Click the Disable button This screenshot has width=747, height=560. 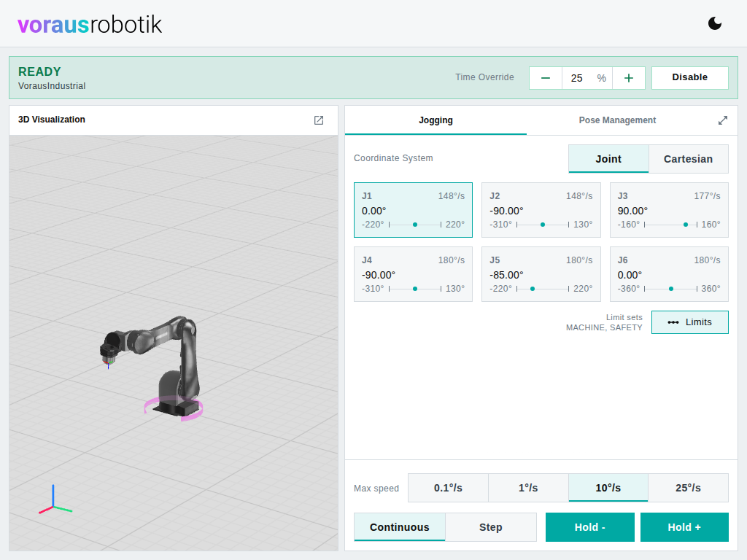[x=689, y=77]
